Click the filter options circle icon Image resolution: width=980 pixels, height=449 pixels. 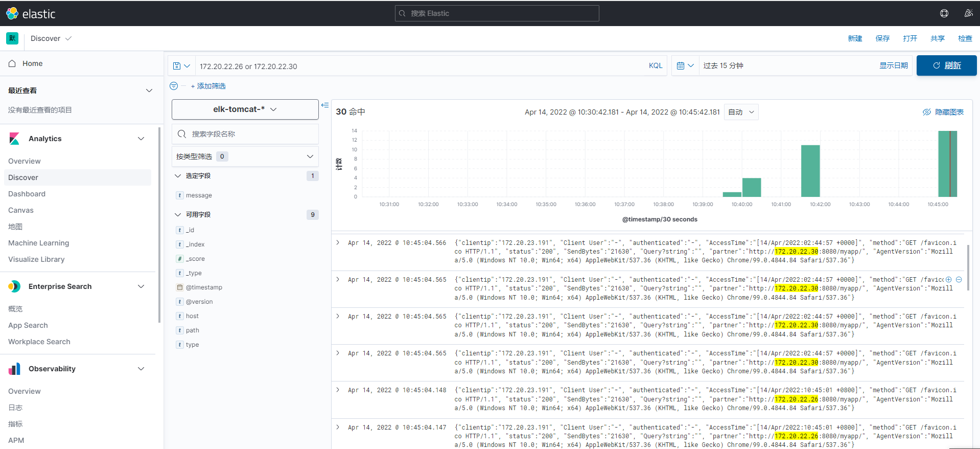tap(174, 86)
